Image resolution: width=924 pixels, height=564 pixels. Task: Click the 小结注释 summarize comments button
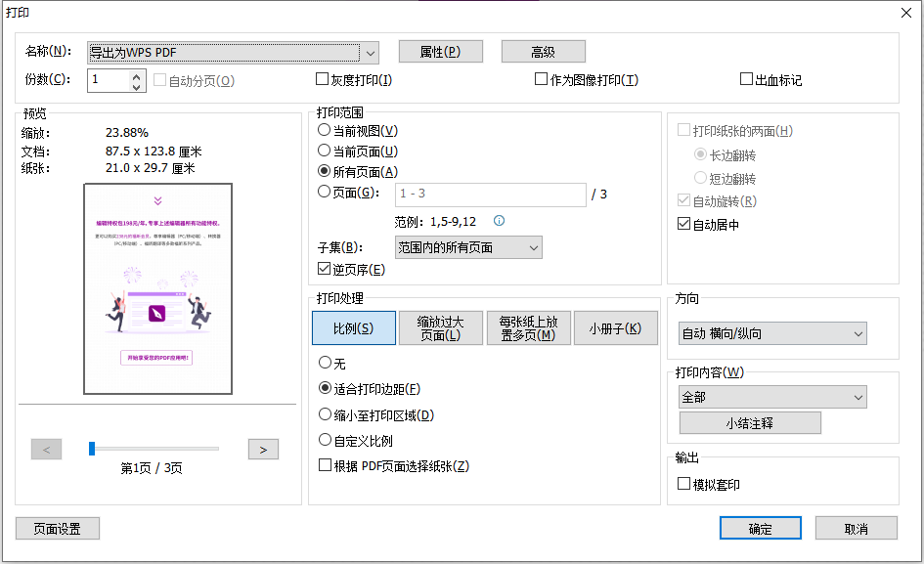click(748, 422)
